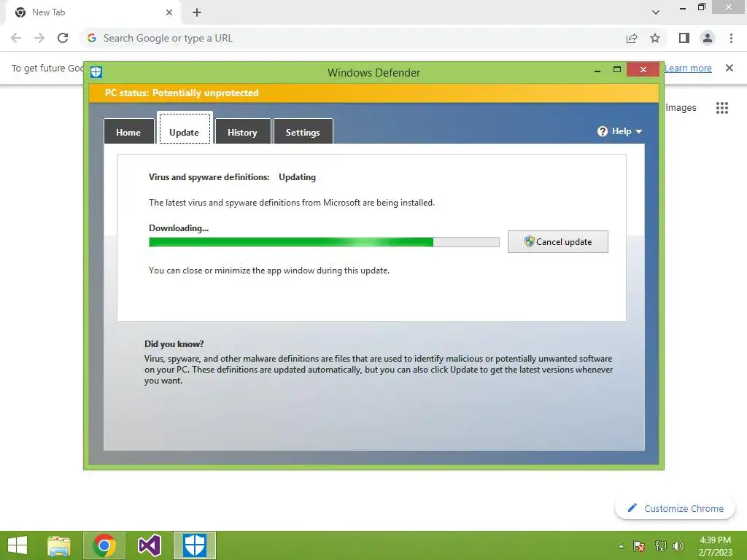Click the Help question mark icon
This screenshot has height=560, width=747.
602,131
